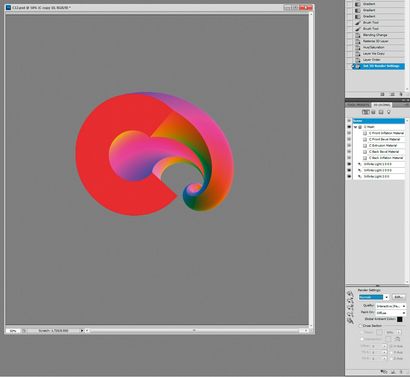
Task: Delete item icon at 3D panel bottom
Action: click(x=401, y=371)
